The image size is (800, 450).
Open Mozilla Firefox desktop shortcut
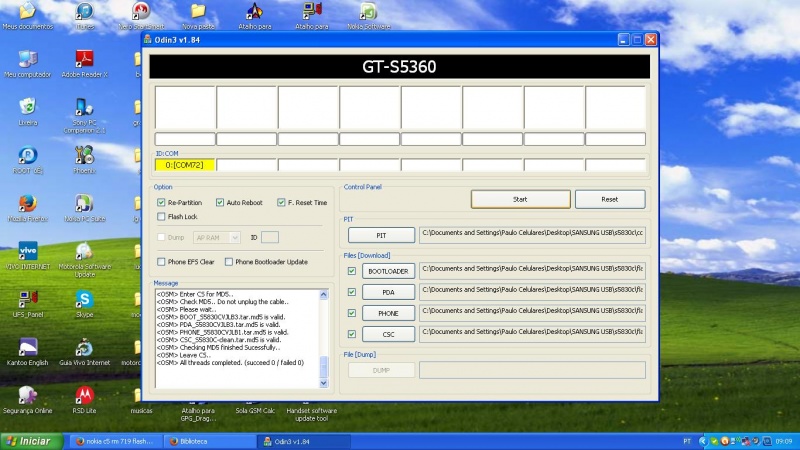tap(27, 208)
